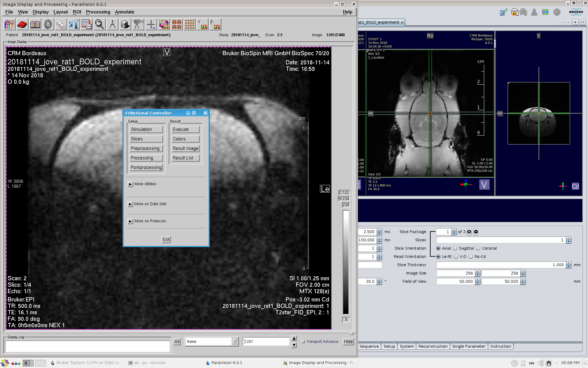Screen dimensions: 588x368
Task: Click the compass measurement tool icon
Action: point(112,24)
